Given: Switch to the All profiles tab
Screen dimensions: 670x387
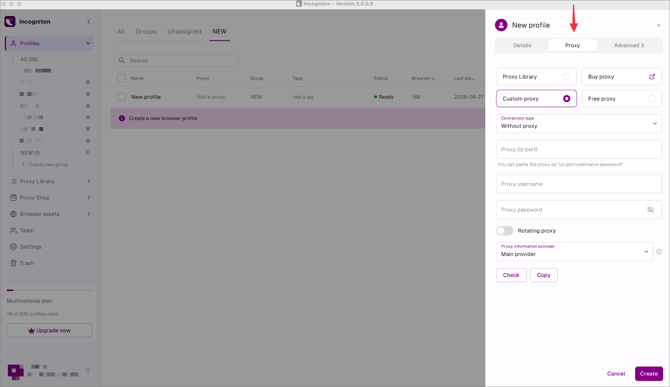Looking at the screenshot, I should [x=121, y=32].
